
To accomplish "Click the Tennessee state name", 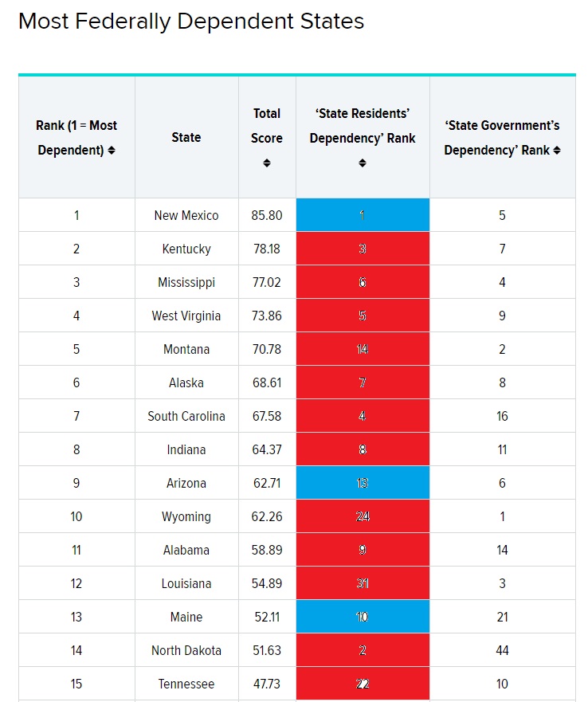I will coord(186,684).
